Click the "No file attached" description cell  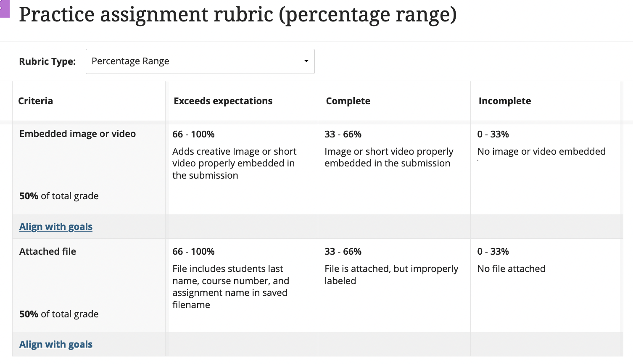[511, 269]
